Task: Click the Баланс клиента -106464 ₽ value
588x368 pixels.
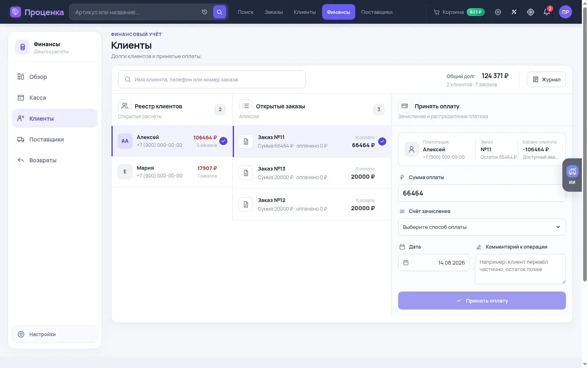Action: click(536, 149)
